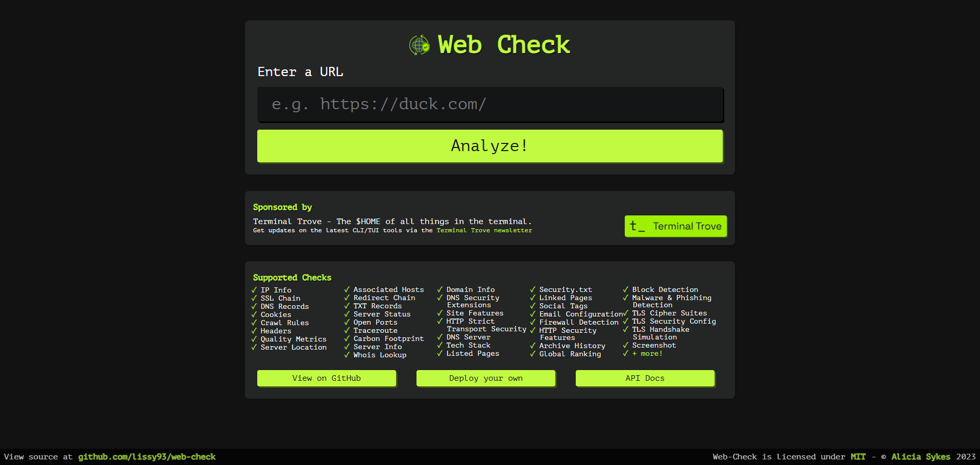Click the 'Linked Pages' check item
Image resolution: width=980 pixels, height=465 pixels.
tap(566, 298)
